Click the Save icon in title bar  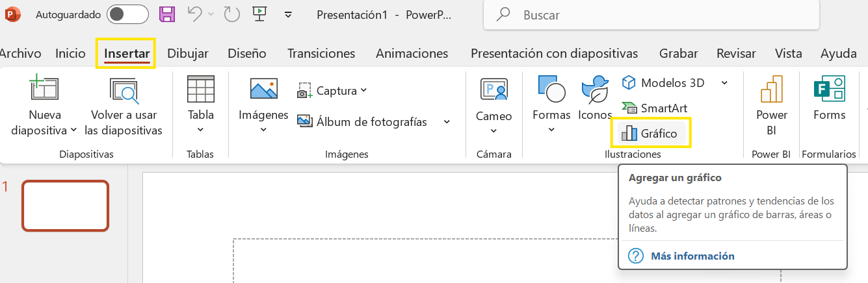(166, 14)
